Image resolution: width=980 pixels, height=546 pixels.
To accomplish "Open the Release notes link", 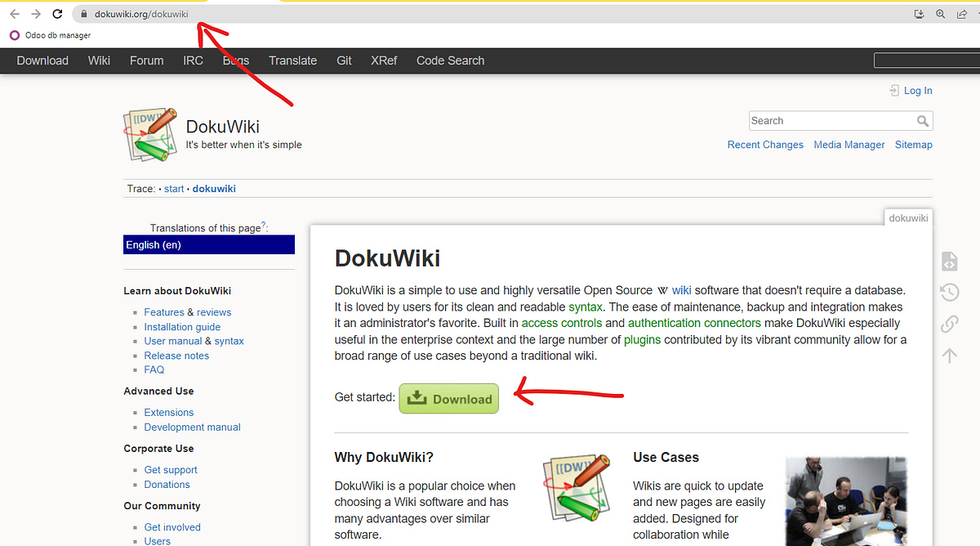I will 176,356.
